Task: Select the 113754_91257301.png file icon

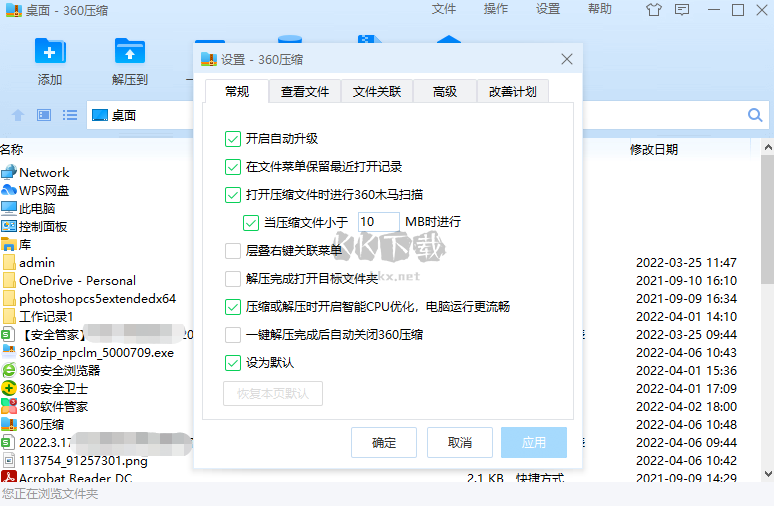Action: point(9,461)
